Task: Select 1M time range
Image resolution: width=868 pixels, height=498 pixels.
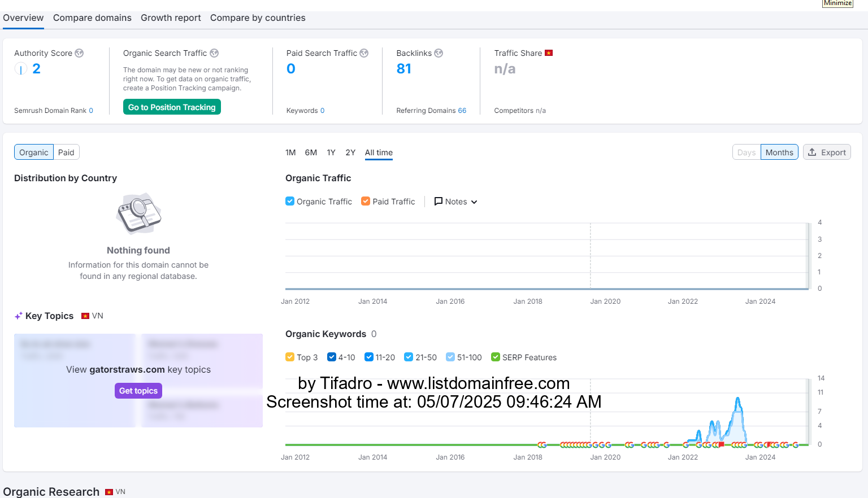Action: click(x=290, y=152)
